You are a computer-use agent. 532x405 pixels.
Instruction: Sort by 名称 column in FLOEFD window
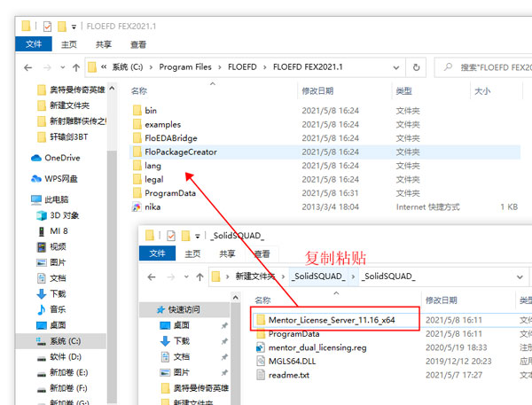click(139, 91)
